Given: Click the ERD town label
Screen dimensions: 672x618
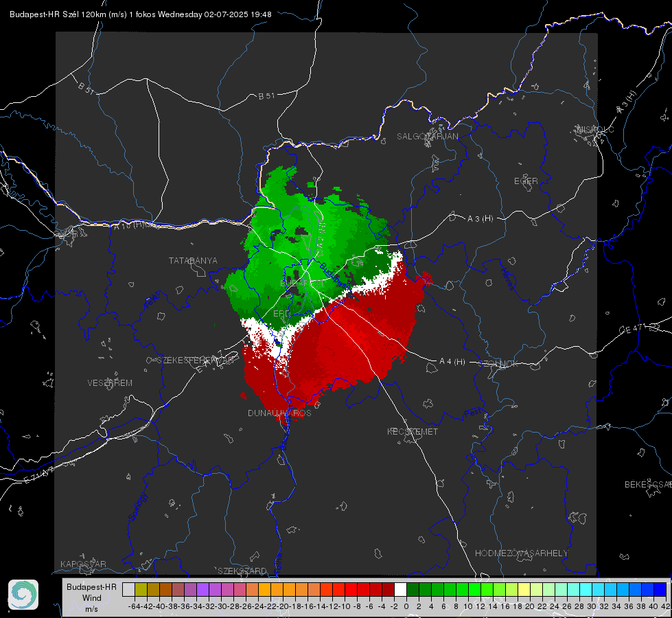Looking at the screenshot, I should pos(281,314).
